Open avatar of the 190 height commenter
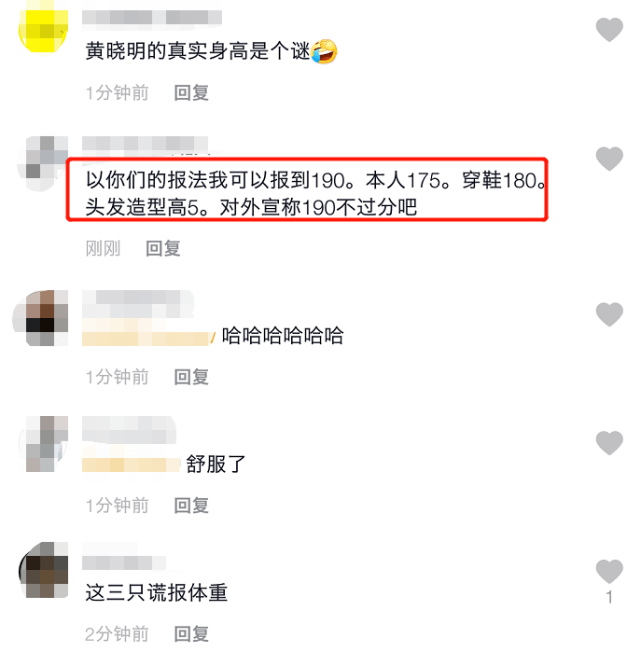 click(x=42, y=163)
